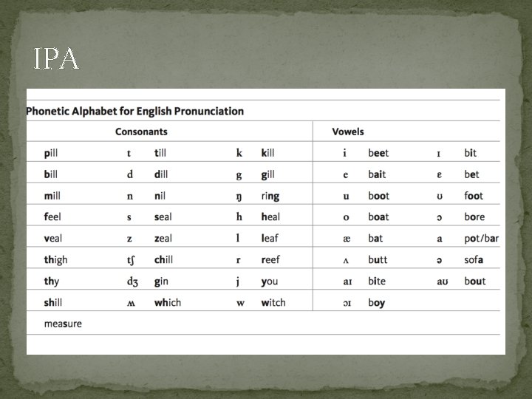Click the 'aʊ' symbol next to bout

(x=443, y=282)
